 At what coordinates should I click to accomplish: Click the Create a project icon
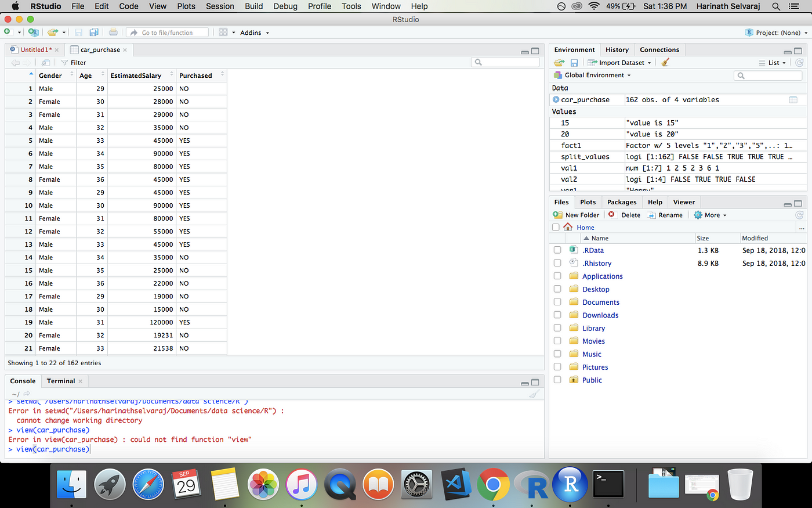click(x=33, y=33)
